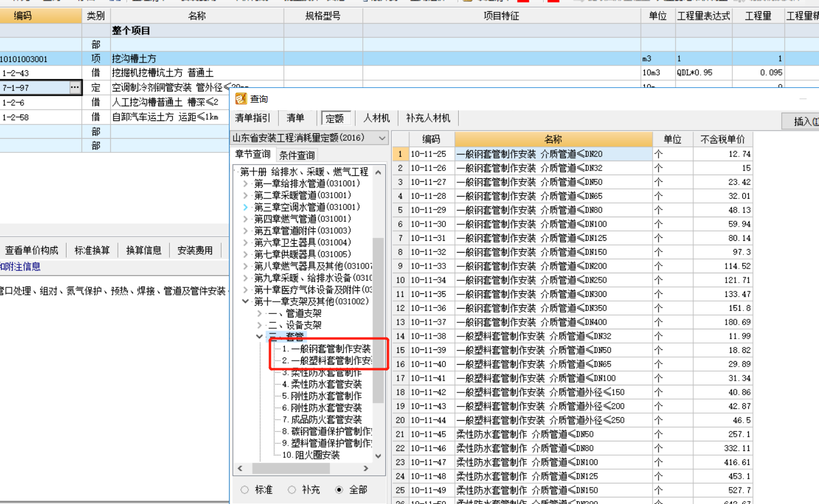Click the 名称 column header in 查询 results

click(553, 140)
